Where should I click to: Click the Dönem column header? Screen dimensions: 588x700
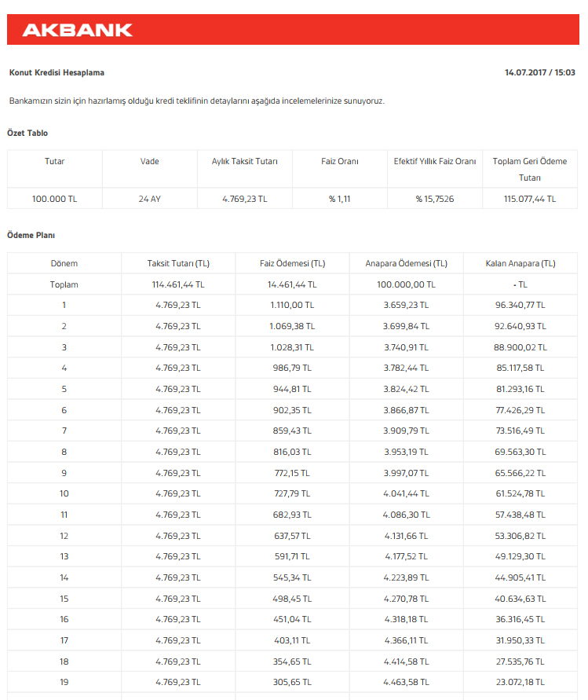(64, 263)
